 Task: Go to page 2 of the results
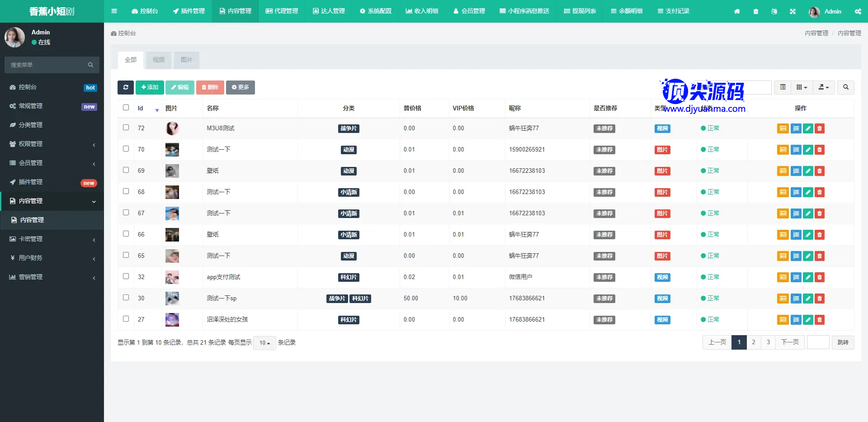tap(754, 342)
